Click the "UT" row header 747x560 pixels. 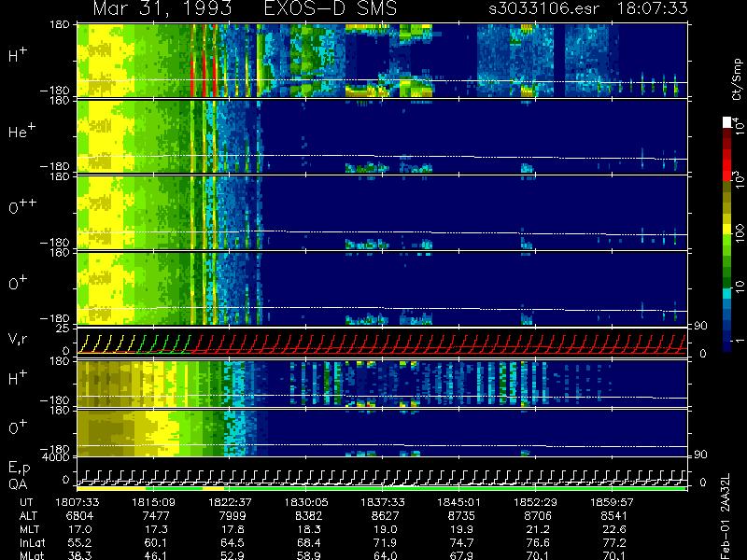tap(26, 502)
